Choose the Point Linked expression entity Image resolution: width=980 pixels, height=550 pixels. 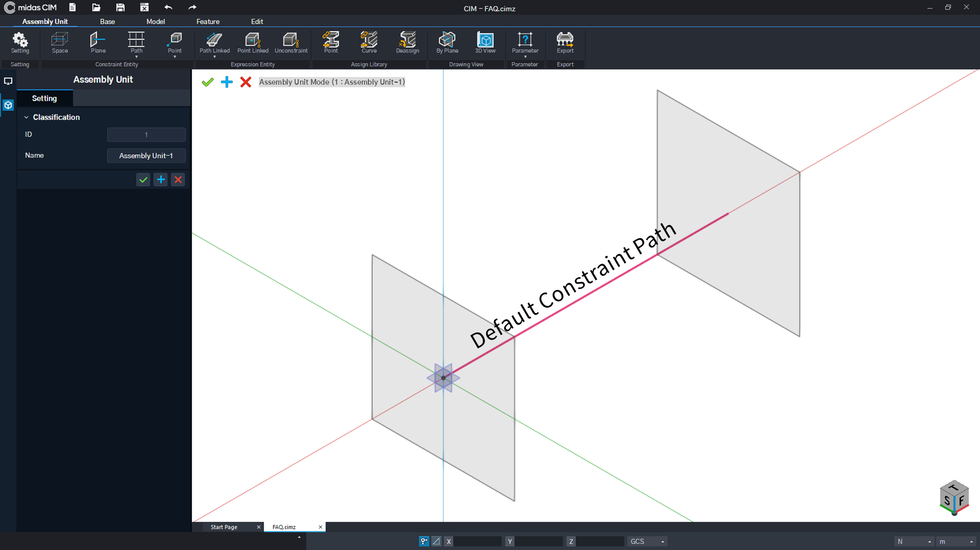pyautogui.click(x=253, y=43)
